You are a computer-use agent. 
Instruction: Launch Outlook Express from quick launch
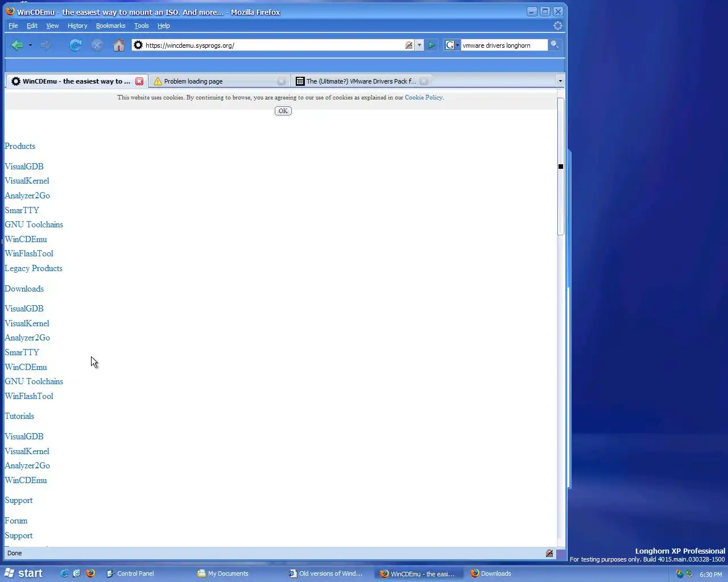[77, 573]
